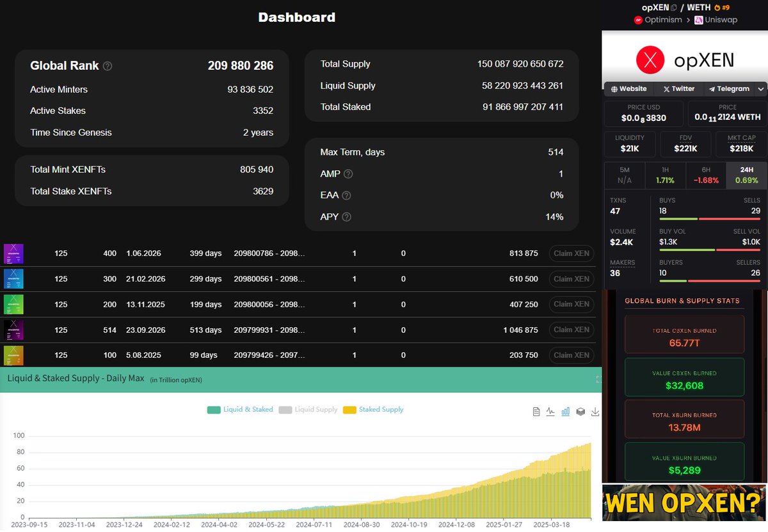Image resolution: width=768 pixels, height=532 pixels.
Task: Click VALUE CBXEN BURNED $32,608 card
Action: [x=685, y=376]
